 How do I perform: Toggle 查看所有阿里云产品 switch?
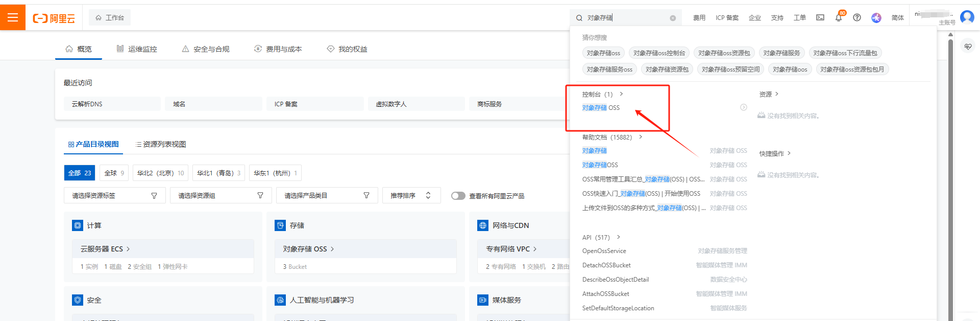458,196
